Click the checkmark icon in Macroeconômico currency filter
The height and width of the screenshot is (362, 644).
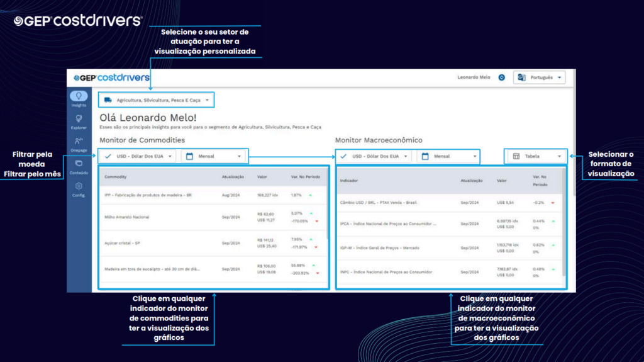(x=343, y=156)
